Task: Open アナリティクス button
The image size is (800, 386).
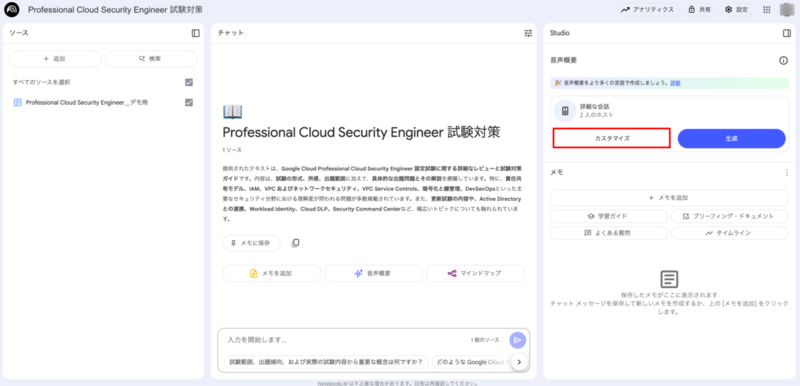Action: [648, 9]
